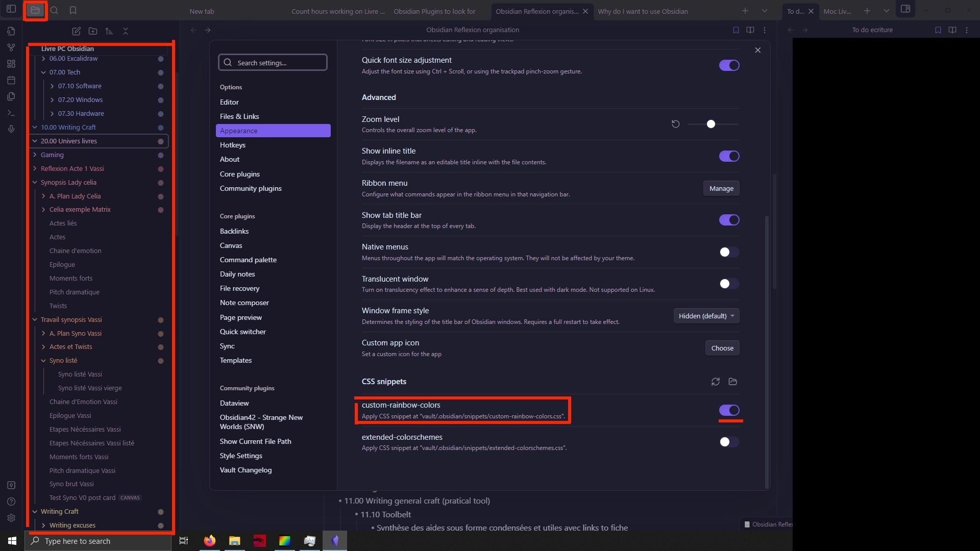The width and height of the screenshot is (980, 551).
Task: Create a new folder icon
Action: pyautogui.click(x=93, y=31)
